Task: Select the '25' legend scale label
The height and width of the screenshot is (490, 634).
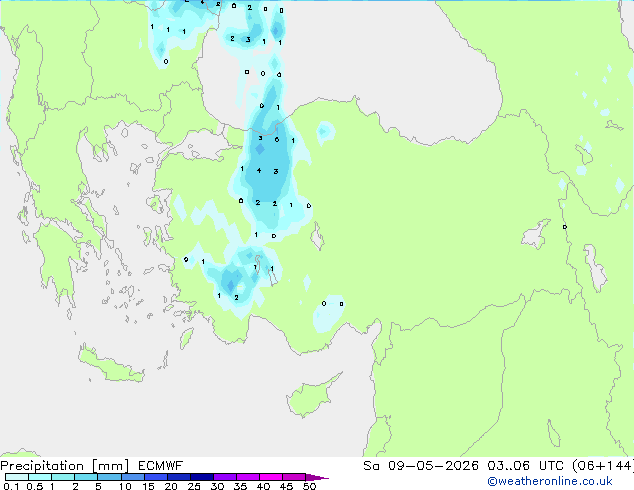Action: 194,486
